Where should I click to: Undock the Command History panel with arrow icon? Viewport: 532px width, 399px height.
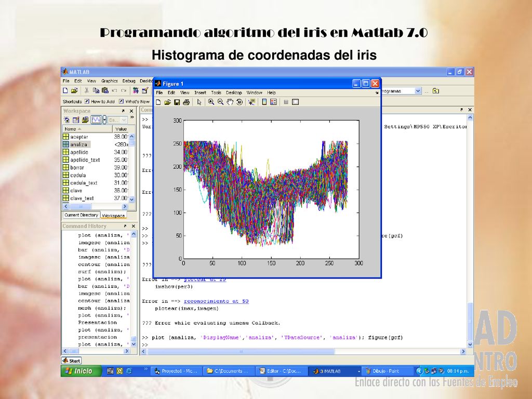[125, 226]
